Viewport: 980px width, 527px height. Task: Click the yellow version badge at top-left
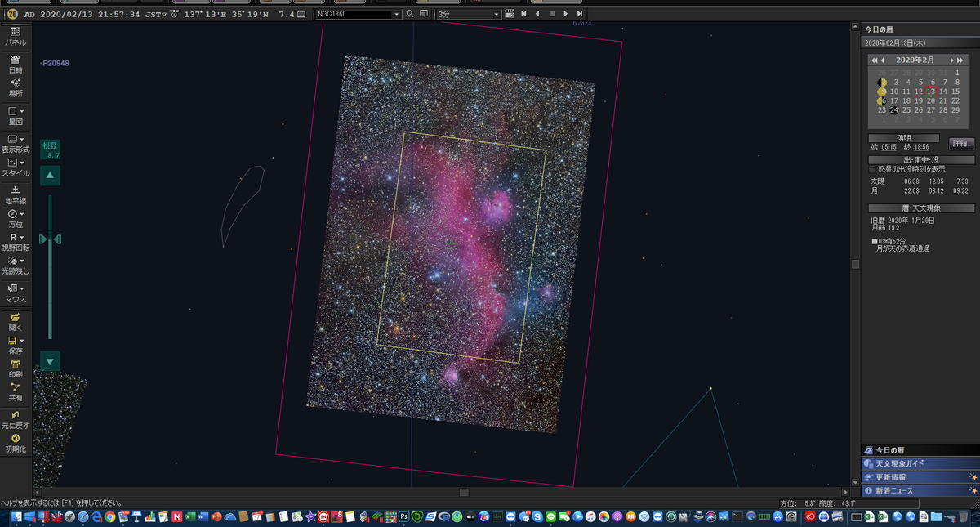coord(11,14)
